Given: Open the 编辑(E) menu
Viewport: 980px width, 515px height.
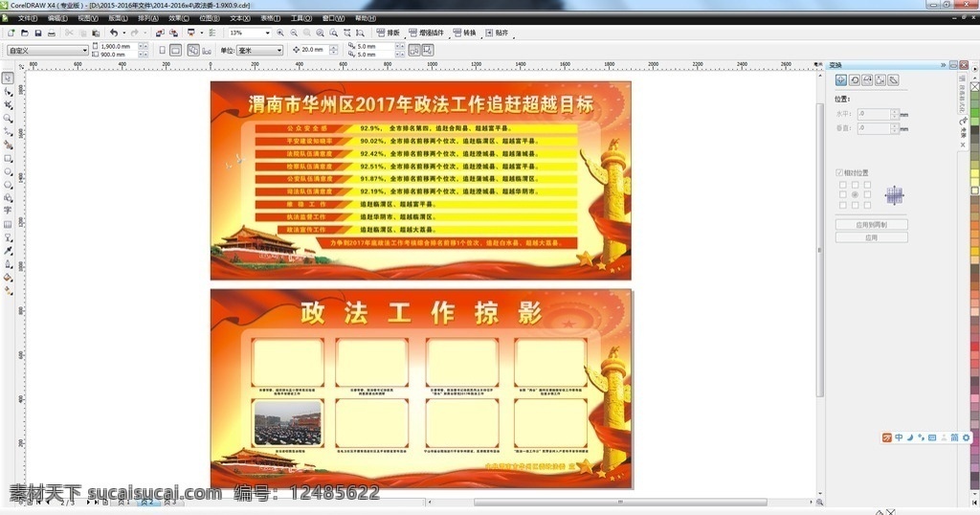Looking at the screenshot, I should (x=57, y=19).
